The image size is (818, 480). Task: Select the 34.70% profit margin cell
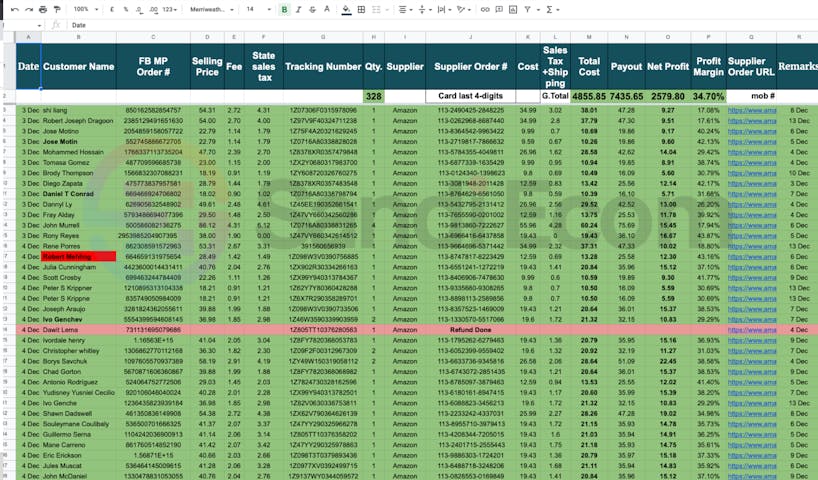(x=708, y=96)
